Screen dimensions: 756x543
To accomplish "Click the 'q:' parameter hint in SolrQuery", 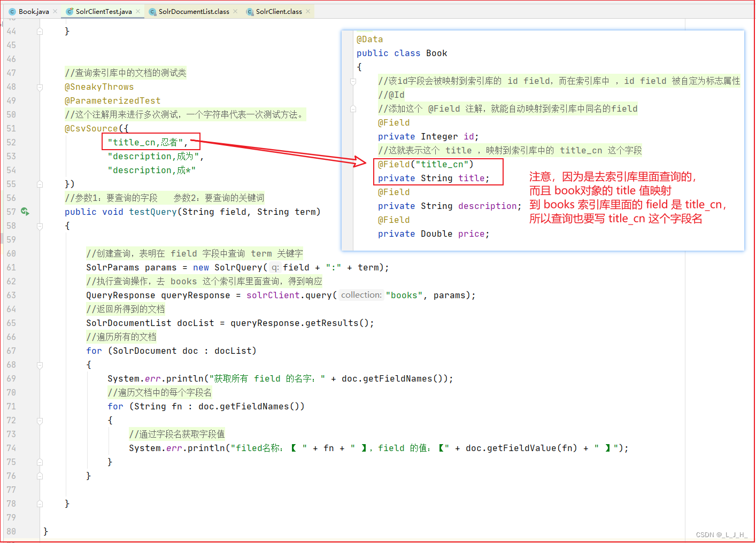I will pos(275,267).
